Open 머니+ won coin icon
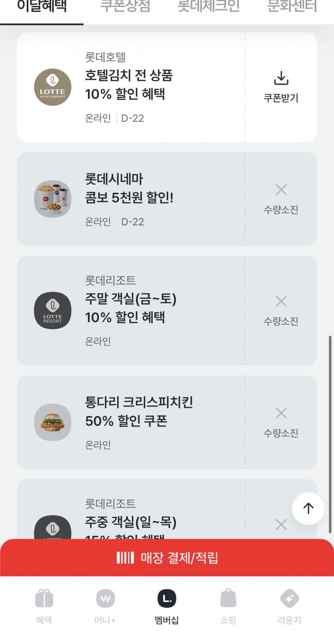Screen dimensions: 334x644 pyautogui.click(x=105, y=599)
